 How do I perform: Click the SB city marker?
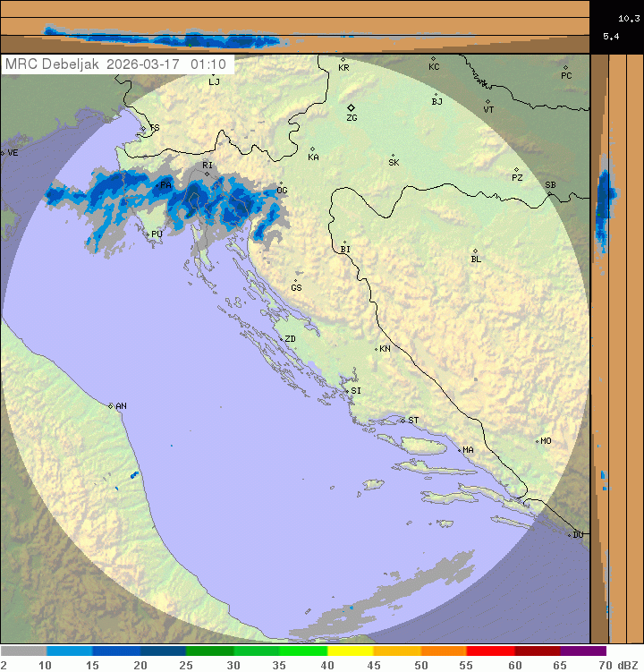click(549, 191)
